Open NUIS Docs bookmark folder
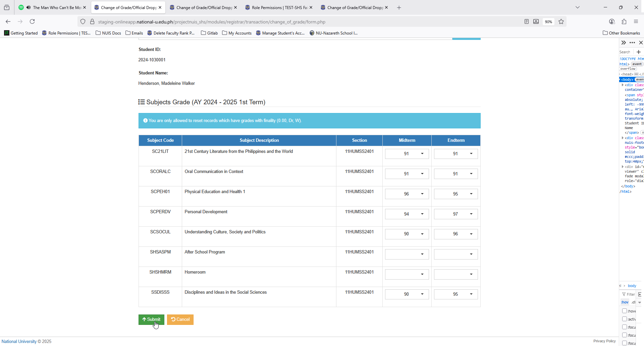Screen dimensions: 644x346 (x=108, y=33)
